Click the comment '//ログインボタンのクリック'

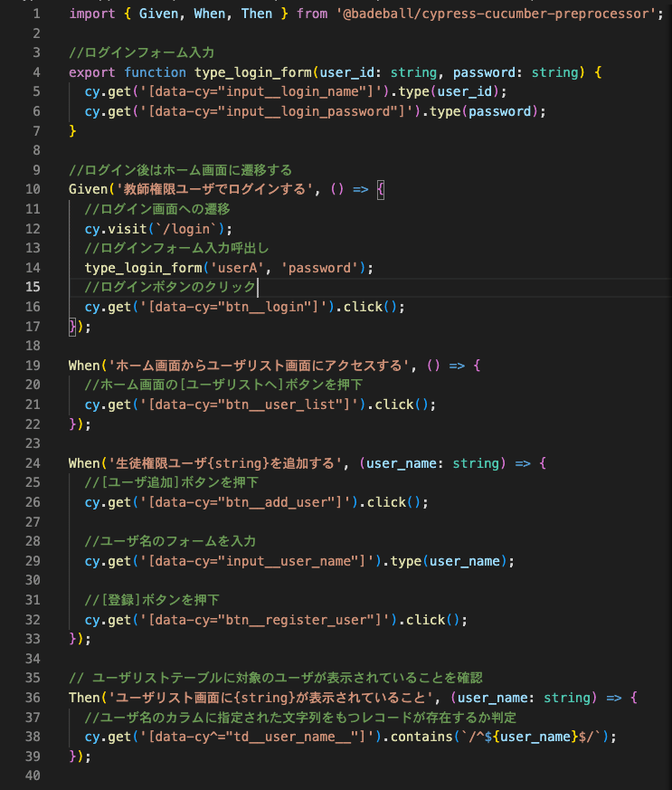click(x=170, y=287)
